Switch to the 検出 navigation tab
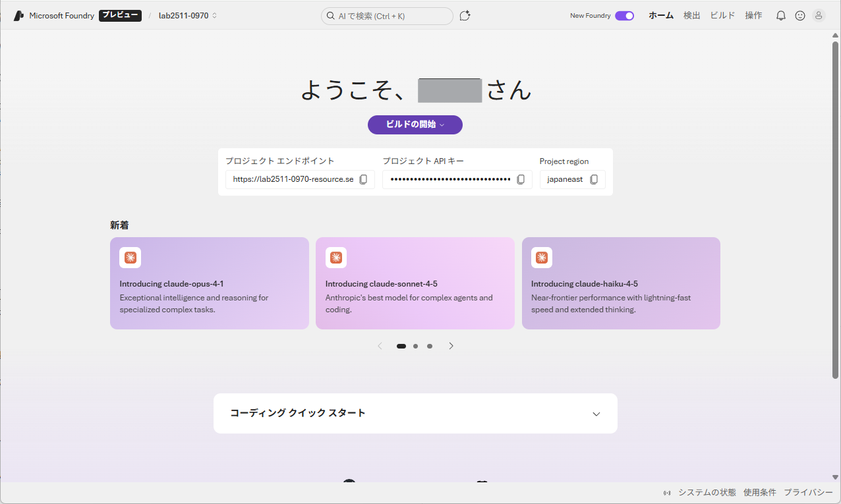The image size is (841, 504). click(691, 15)
